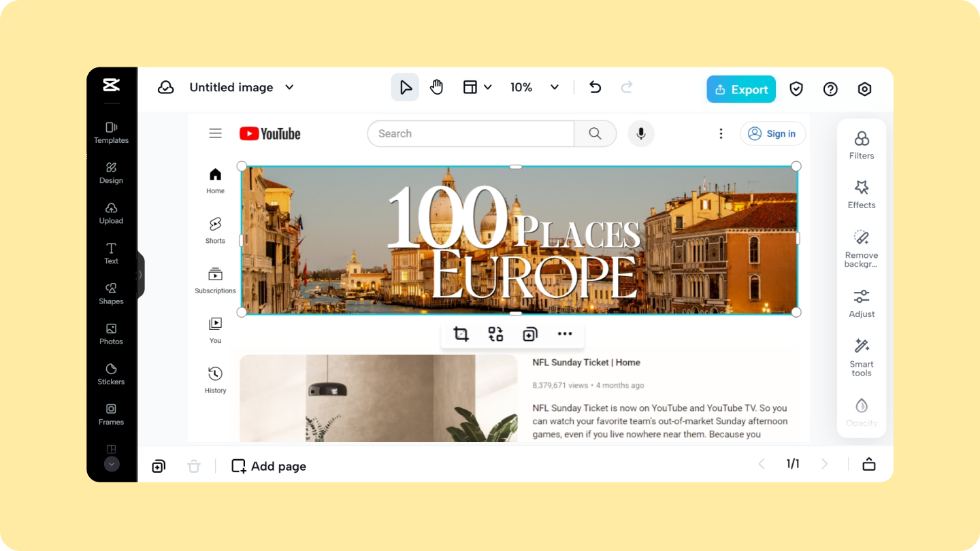Open the Frames panel

coord(111,415)
